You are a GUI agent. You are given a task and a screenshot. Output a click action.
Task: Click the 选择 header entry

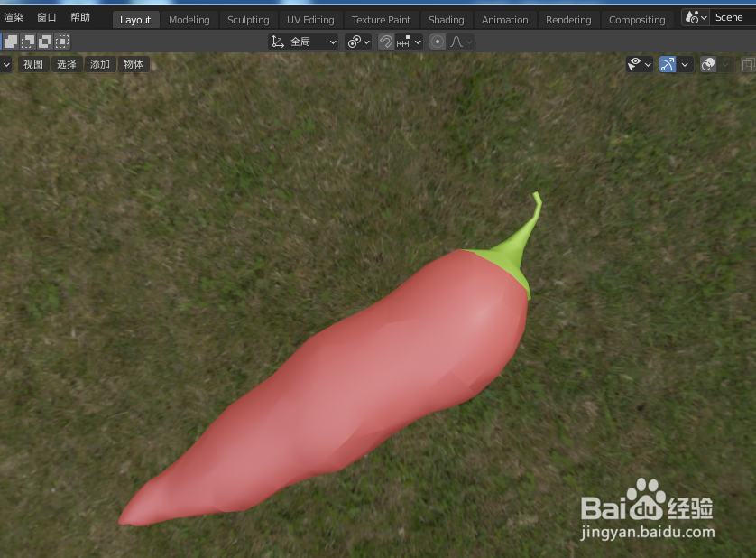(67, 63)
